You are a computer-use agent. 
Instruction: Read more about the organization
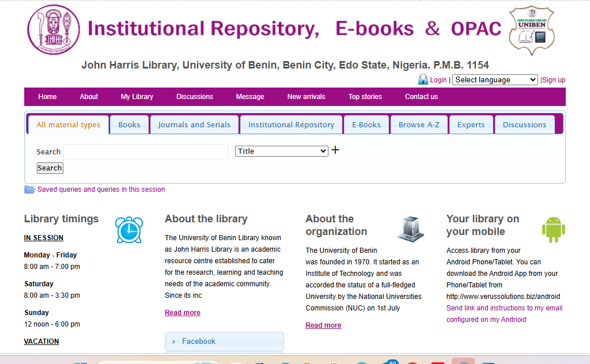323,325
